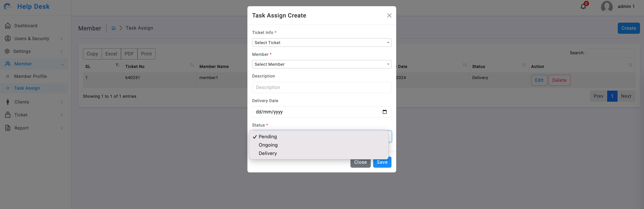This screenshot has width=644, height=209.
Task: Click the Help Desk logo icon
Action: pos(8,7)
